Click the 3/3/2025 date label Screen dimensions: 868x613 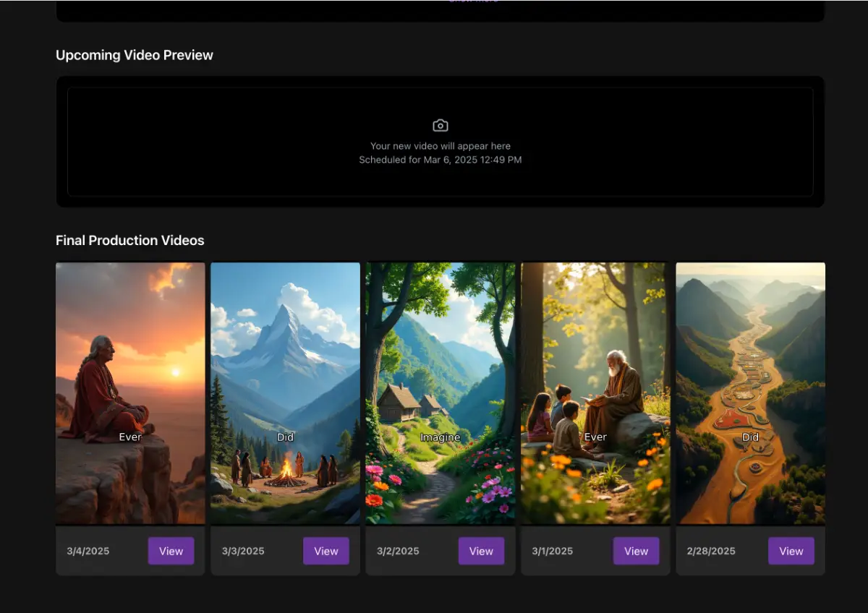(x=243, y=551)
